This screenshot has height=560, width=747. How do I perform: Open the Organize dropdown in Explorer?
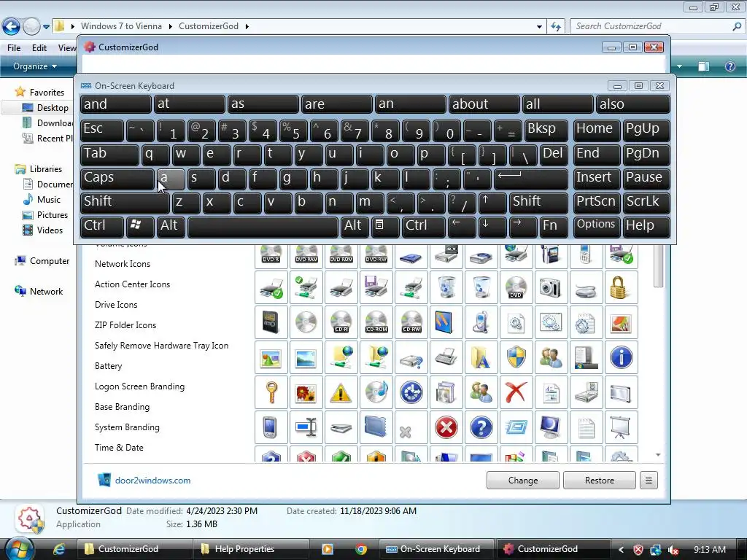click(35, 66)
